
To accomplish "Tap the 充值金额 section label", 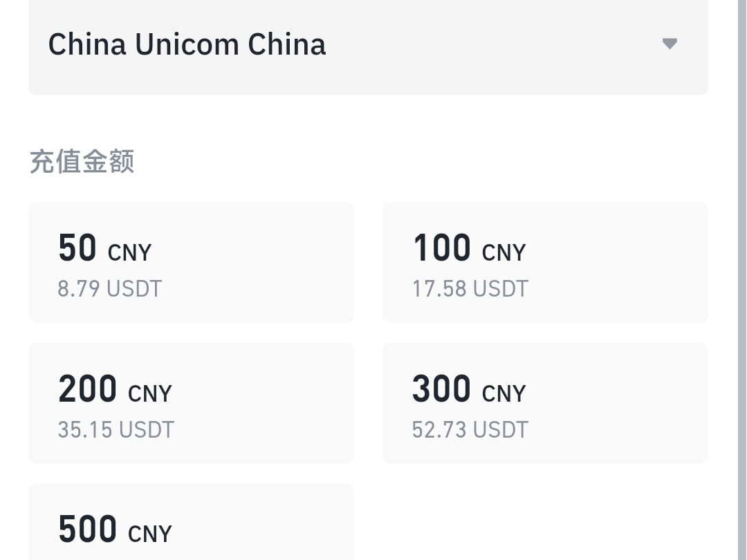I will pyautogui.click(x=81, y=161).
